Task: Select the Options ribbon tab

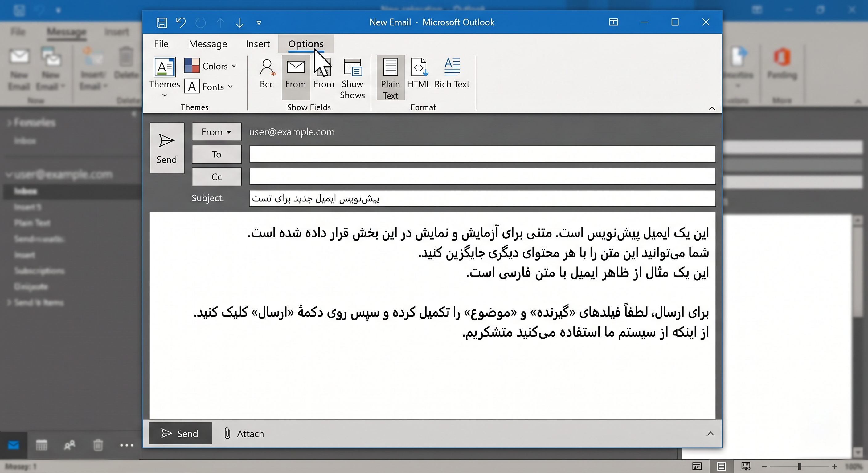Action: tap(306, 44)
